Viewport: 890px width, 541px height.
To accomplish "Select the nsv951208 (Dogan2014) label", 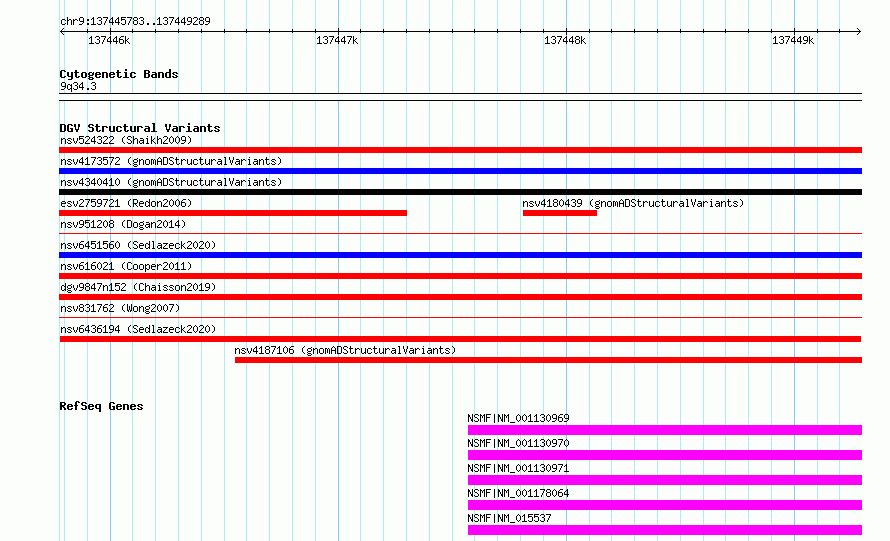I will [123, 224].
